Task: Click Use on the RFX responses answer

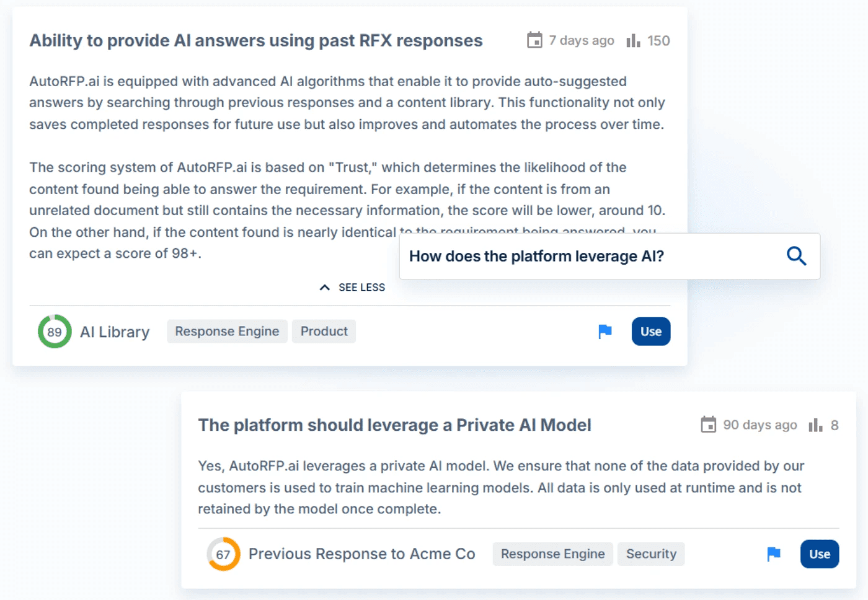Action: pyautogui.click(x=650, y=331)
